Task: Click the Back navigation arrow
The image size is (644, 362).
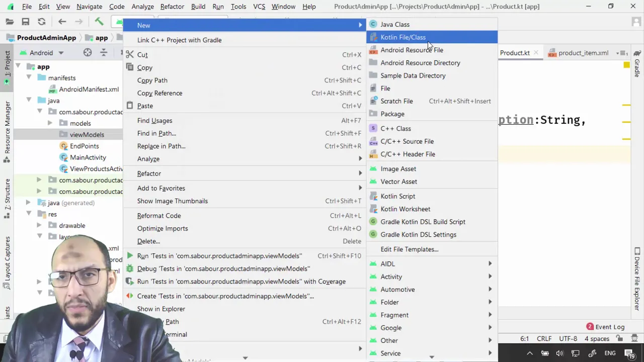Action: pyautogui.click(x=62, y=22)
